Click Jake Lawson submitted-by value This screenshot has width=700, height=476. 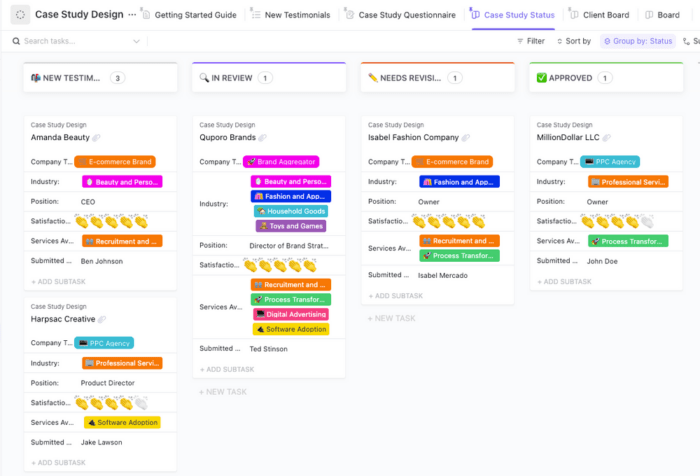[x=101, y=443]
